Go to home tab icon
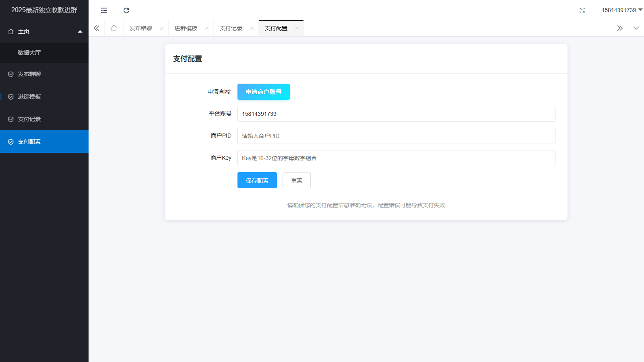 point(114,28)
